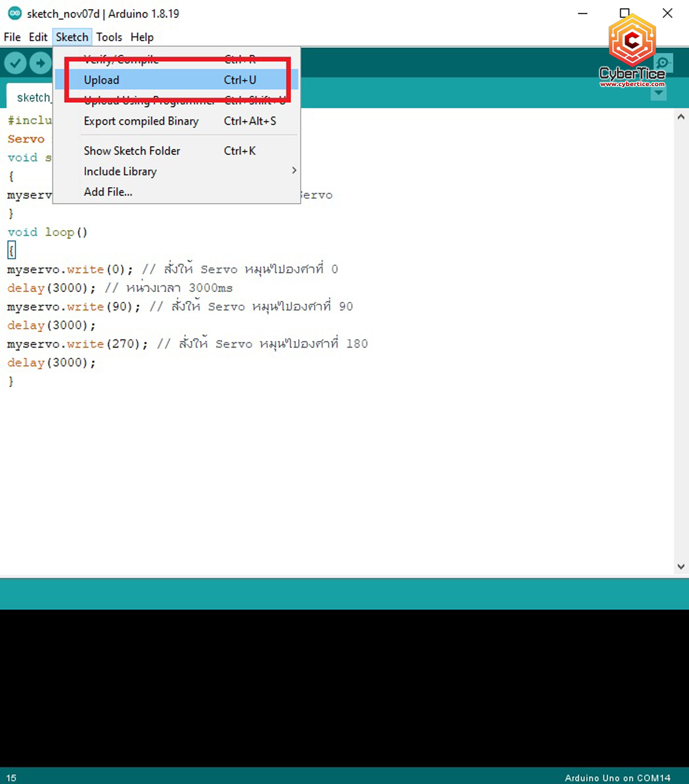Click the Arduino logo in title bar

[x=15, y=13]
